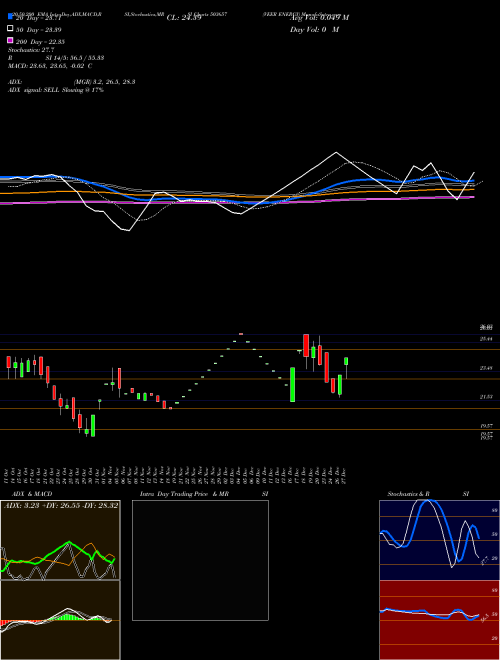Click the MACD values line in the header

(50, 66)
